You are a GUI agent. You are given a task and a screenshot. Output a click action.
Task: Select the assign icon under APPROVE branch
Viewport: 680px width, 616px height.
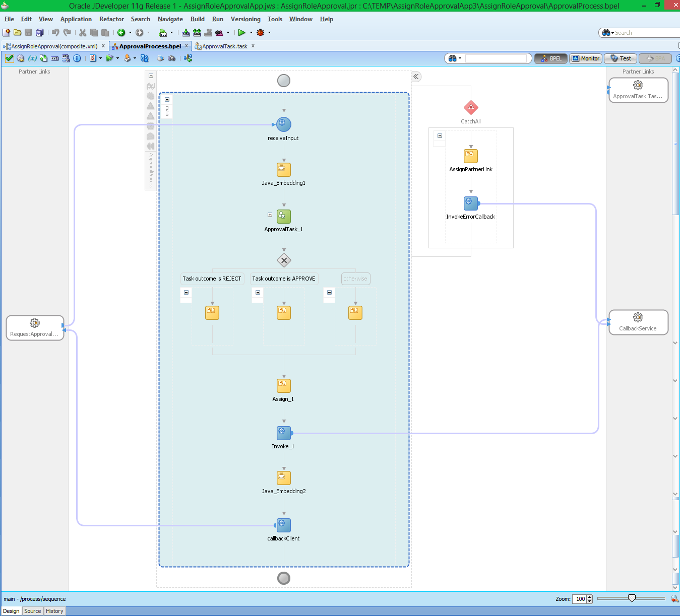[284, 312]
